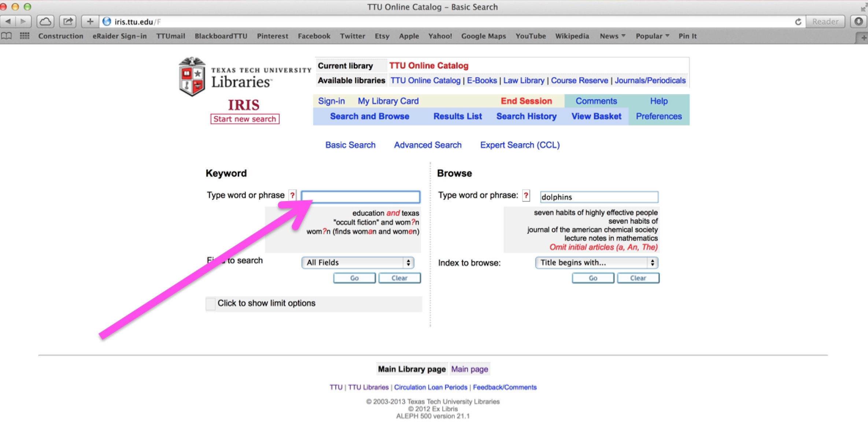Open Preferences menu item
The height and width of the screenshot is (430, 868).
coord(659,116)
